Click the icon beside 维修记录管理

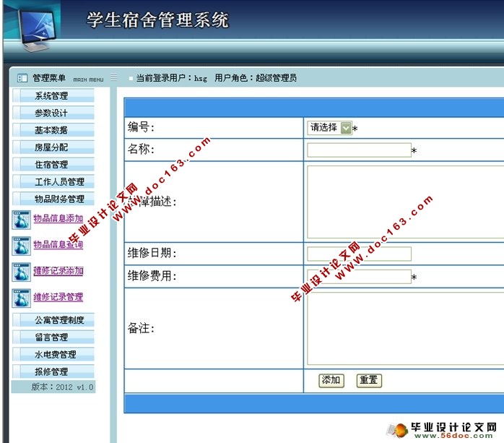pos(21,298)
